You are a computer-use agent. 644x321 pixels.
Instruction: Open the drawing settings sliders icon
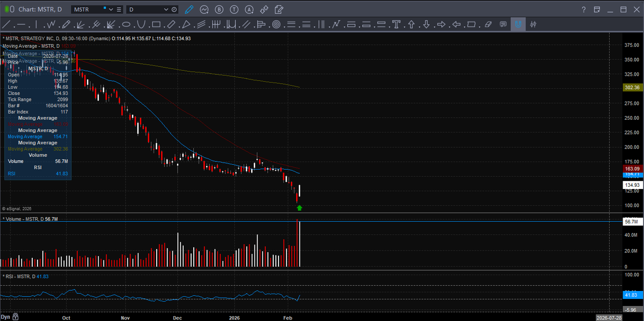(533, 24)
